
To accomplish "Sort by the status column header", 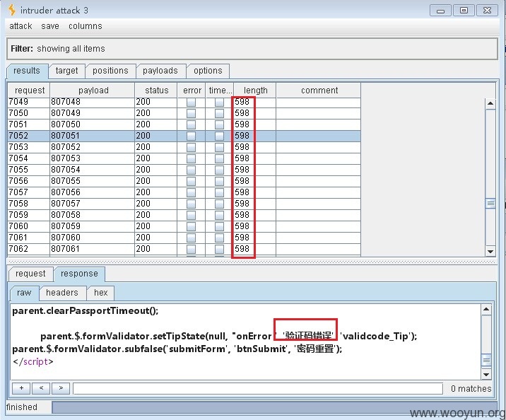I will click(x=156, y=91).
